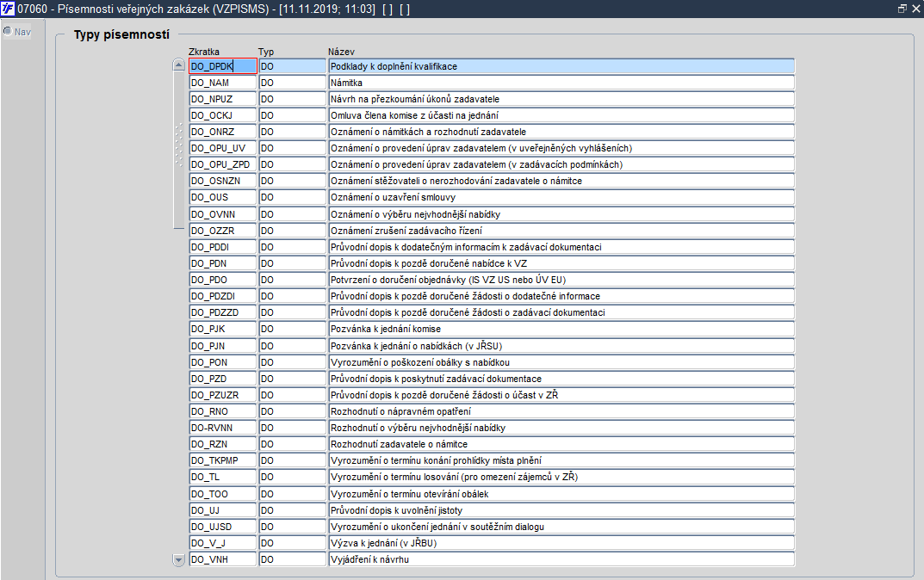Screen dimensions: 924x580
Task: Click the Název field about 'termínu losování'
Action: (x=561, y=477)
